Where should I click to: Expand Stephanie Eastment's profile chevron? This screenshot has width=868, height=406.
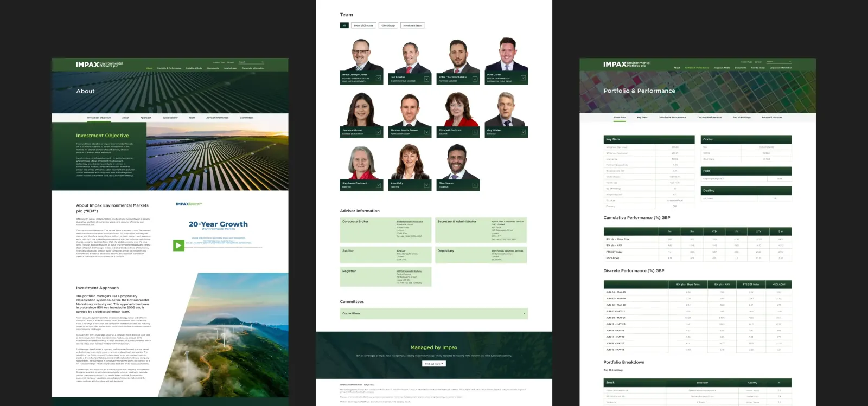[378, 185]
